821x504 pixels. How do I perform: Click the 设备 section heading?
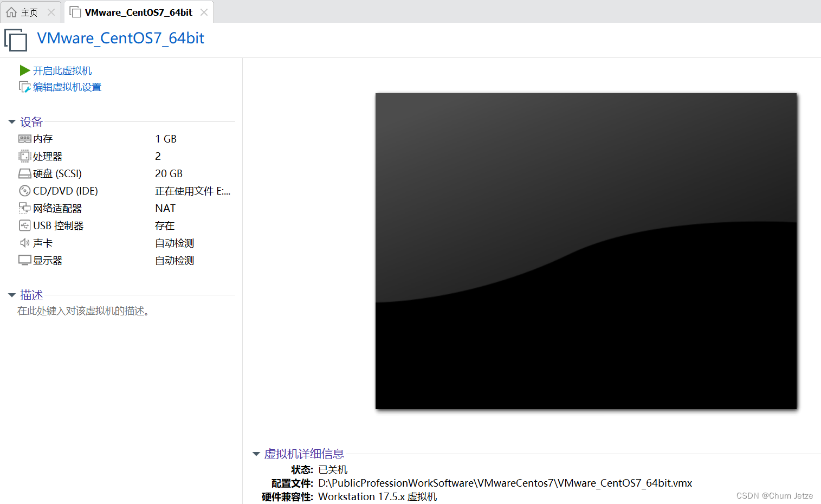click(x=31, y=122)
